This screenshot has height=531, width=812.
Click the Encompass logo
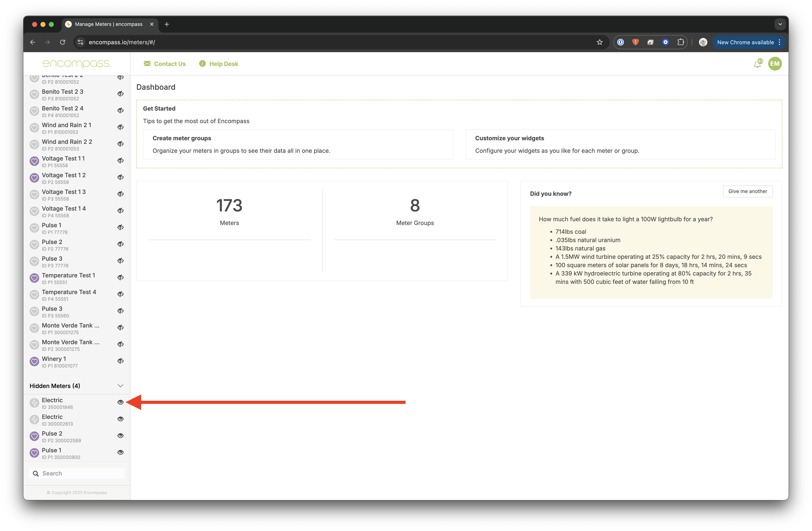(x=76, y=64)
